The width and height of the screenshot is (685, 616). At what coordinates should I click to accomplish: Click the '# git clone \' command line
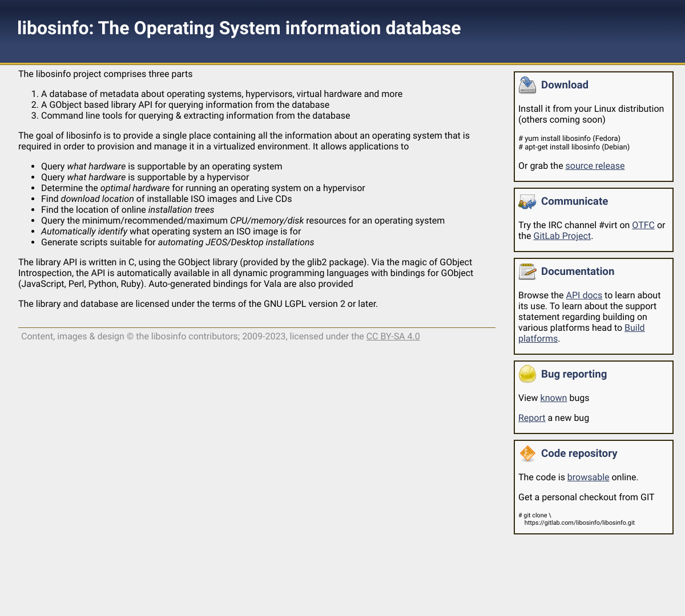[535, 516]
